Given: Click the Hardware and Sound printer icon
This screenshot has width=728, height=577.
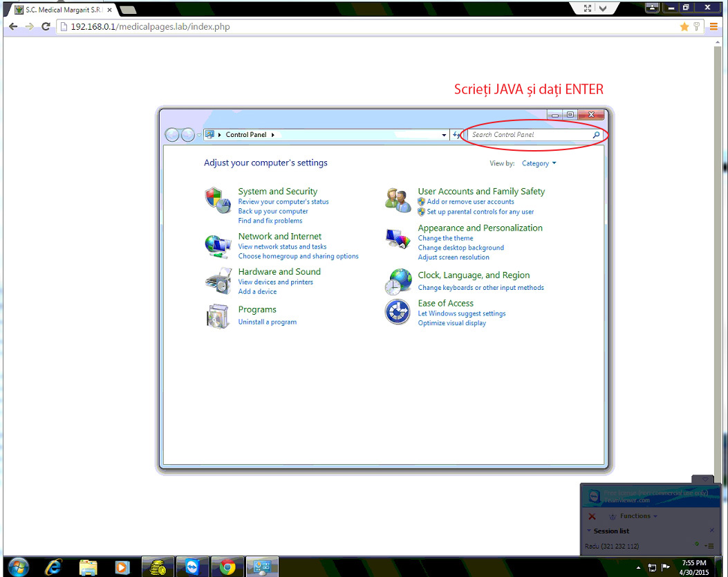Looking at the screenshot, I should coord(218,281).
